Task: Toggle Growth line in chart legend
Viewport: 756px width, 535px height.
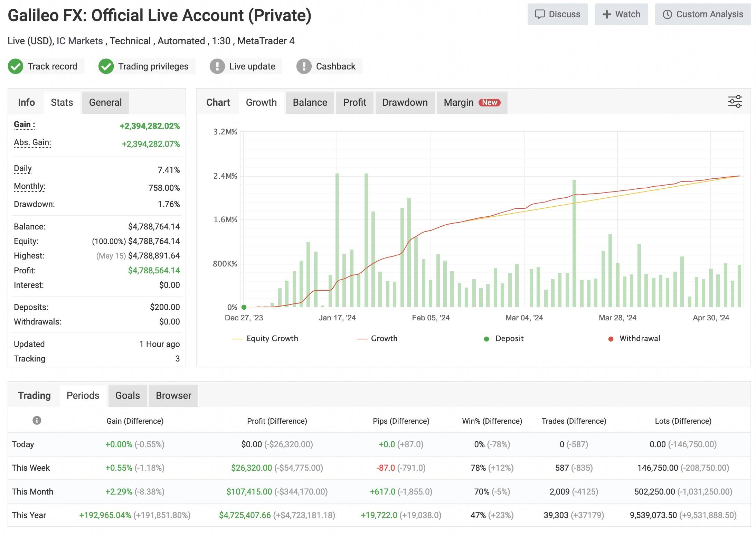Action: point(384,338)
